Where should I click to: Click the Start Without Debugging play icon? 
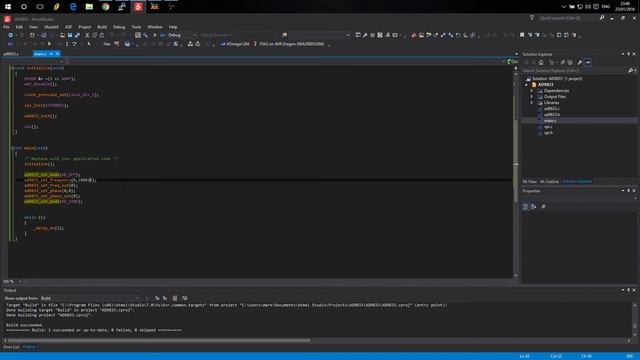click(x=155, y=36)
